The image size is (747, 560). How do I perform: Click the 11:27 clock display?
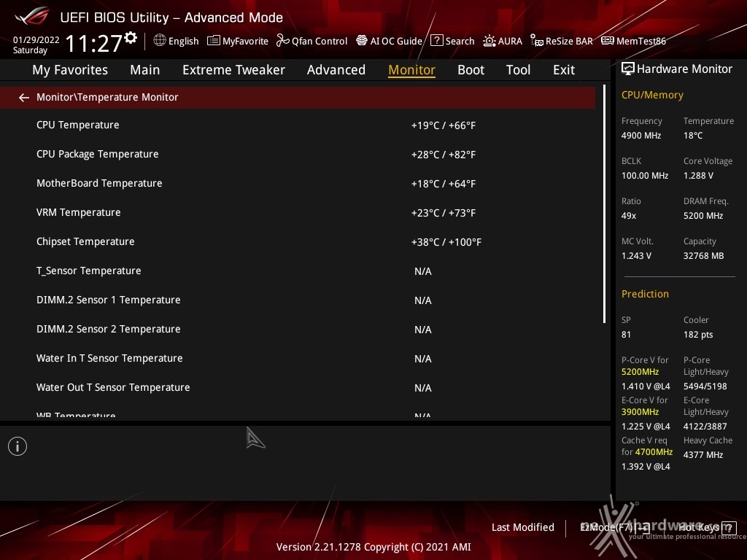[x=94, y=44]
